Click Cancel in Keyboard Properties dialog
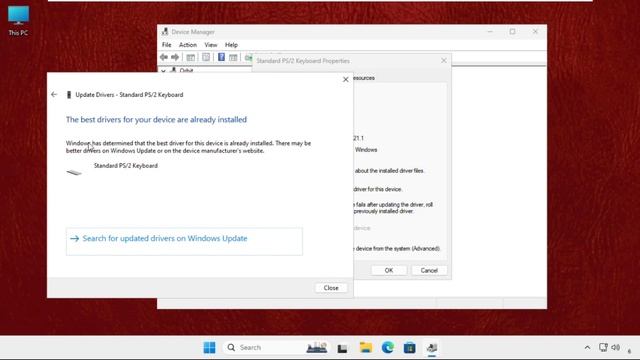 (x=429, y=270)
